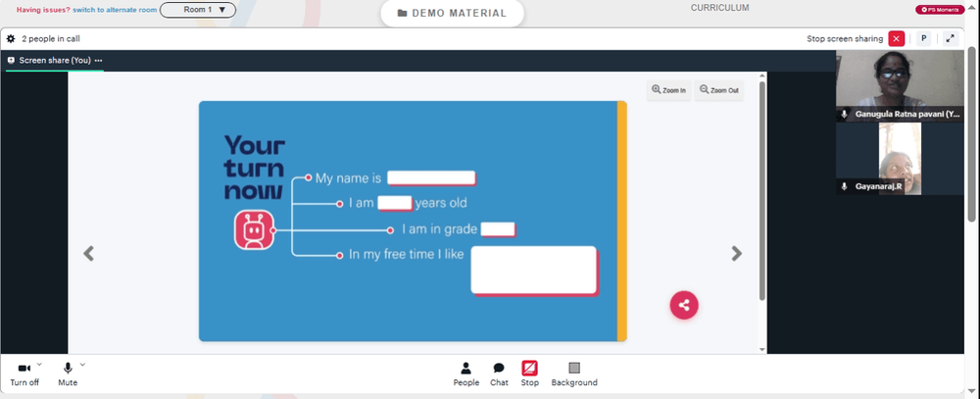Zoom In on the slide
980x399 pixels.
click(668, 90)
